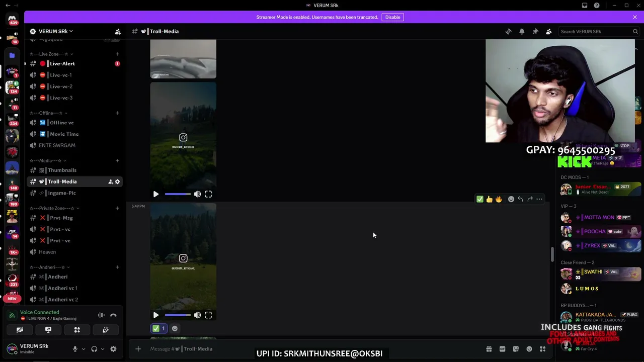Reply to the message
Viewport: 644px width, 362px height.
520,199
